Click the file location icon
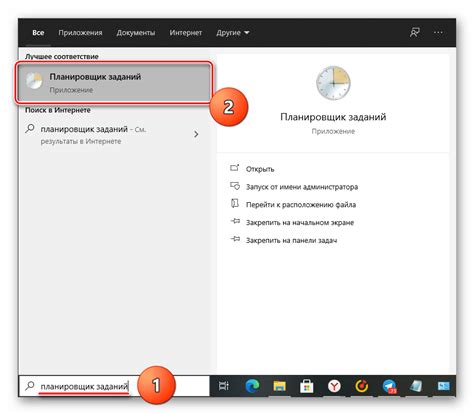The image size is (474, 415). click(x=235, y=203)
